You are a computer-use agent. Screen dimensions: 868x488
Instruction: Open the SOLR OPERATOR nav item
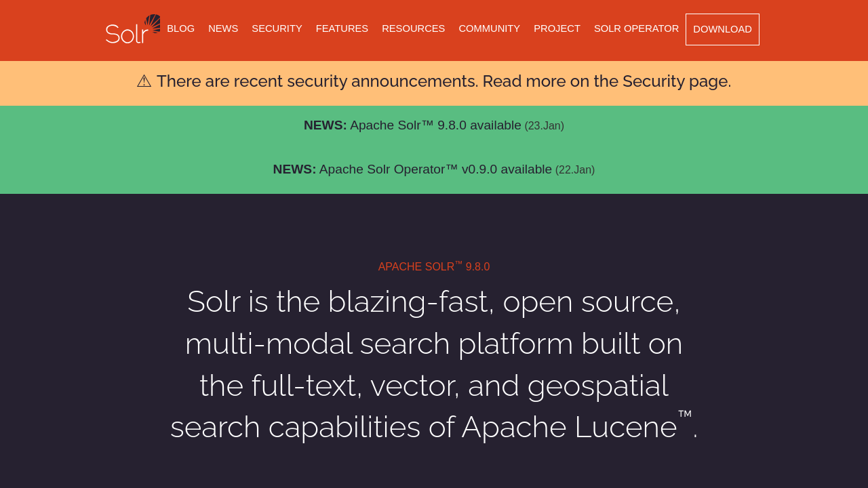pyautogui.click(x=636, y=28)
